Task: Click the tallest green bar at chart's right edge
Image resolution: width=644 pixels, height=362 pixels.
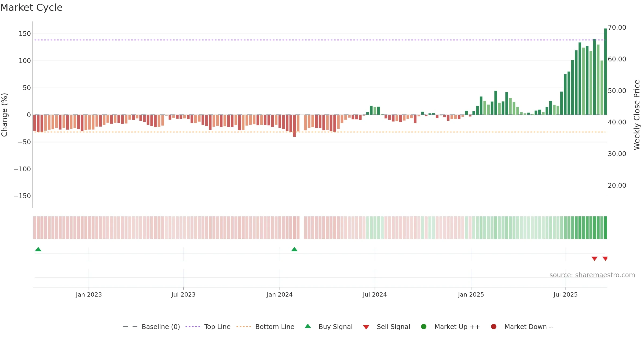Action: [x=605, y=72]
